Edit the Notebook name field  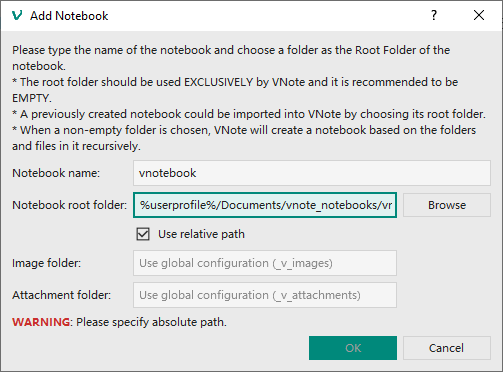tap(312, 173)
